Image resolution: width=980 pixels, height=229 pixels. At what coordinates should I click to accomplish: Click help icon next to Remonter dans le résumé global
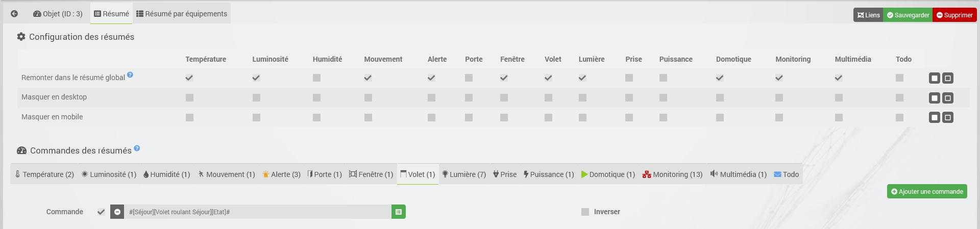click(130, 74)
